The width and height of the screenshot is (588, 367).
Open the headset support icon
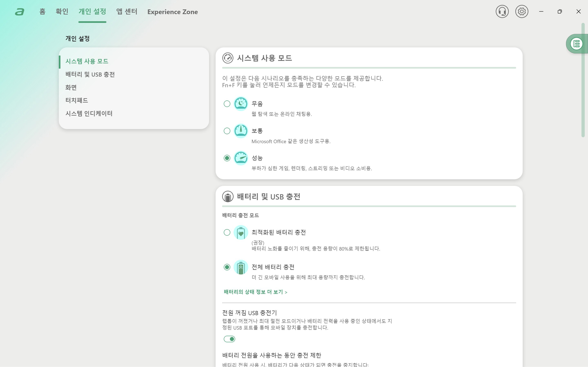coord(502,11)
